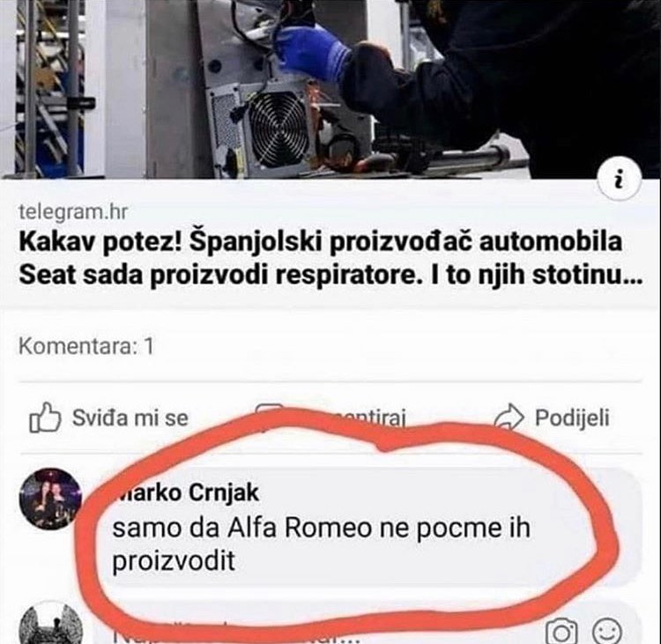Click the word 'proizvodit' in the comment
The image size is (661, 644).
coord(174,561)
